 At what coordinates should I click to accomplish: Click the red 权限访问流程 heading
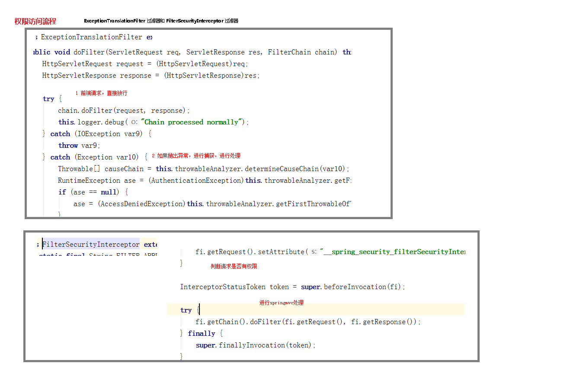[x=35, y=21]
